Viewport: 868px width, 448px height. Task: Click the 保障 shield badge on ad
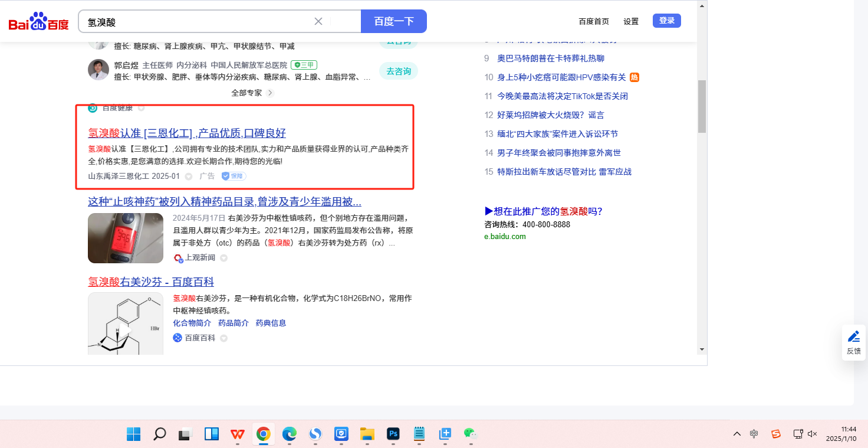234,176
